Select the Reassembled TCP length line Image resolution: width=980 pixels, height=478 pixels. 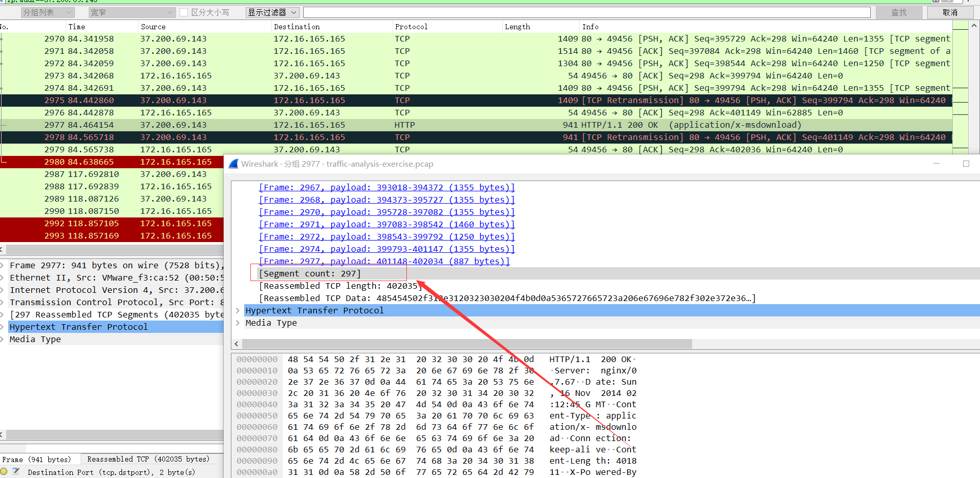340,286
